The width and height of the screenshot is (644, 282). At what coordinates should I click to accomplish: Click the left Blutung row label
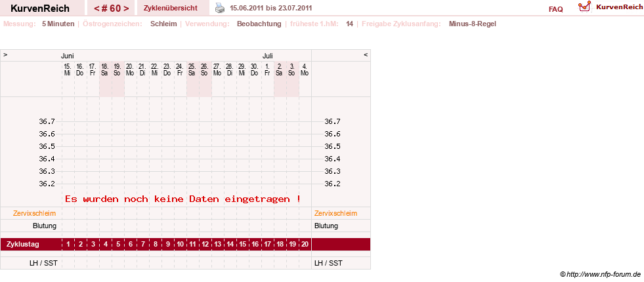[45, 226]
